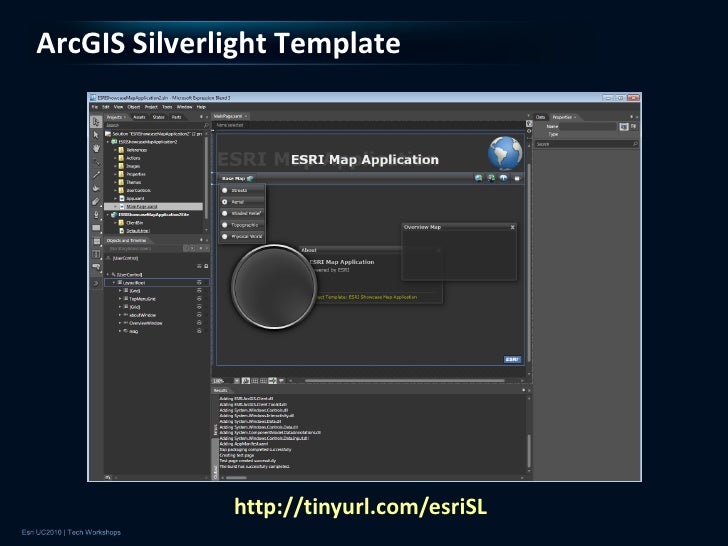The height and width of the screenshot is (546, 728).
Task: Select the Physical World radio button
Action: click(225, 236)
